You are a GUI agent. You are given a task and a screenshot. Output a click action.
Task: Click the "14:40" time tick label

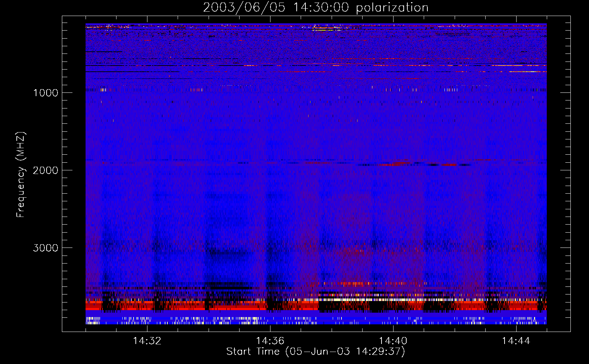click(393, 341)
